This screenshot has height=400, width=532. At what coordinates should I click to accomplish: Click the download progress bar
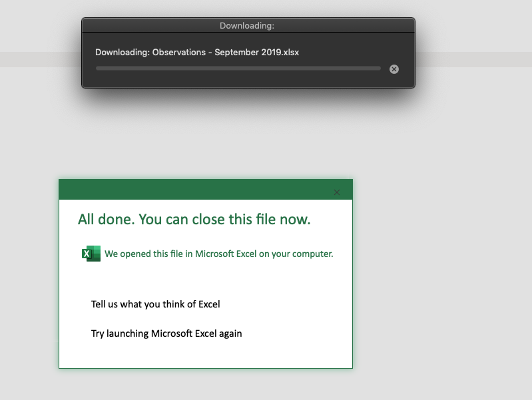[x=238, y=69]
